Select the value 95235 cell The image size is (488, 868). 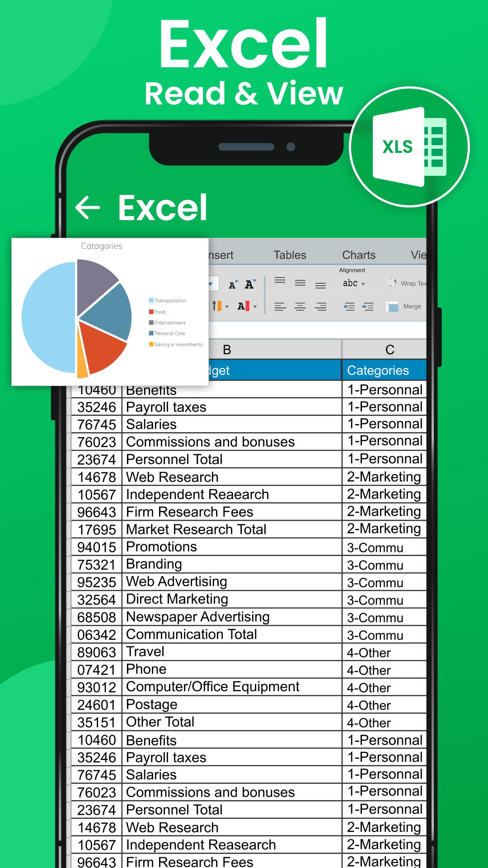pyautogui.click(x=97, y=582)
